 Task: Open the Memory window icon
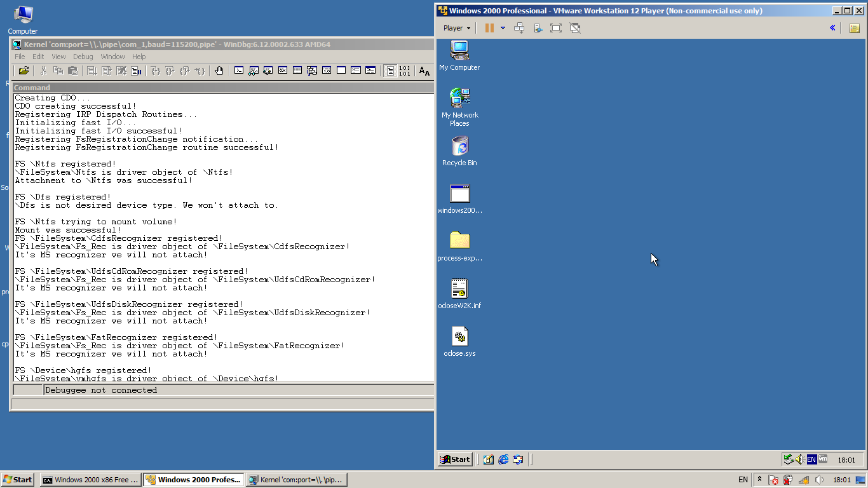(297, 71)
